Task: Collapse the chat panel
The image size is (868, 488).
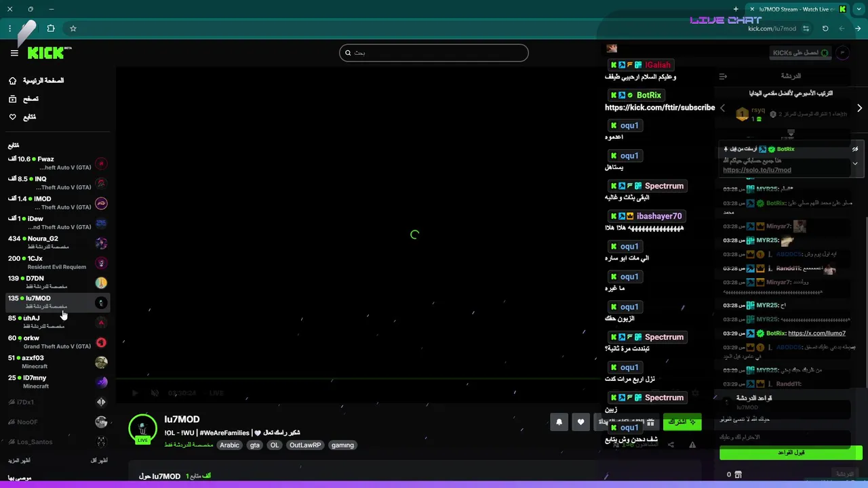Action: 723,76
